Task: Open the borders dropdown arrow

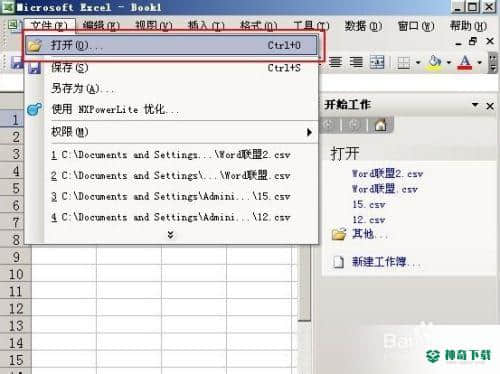Action: click(418, 62)
